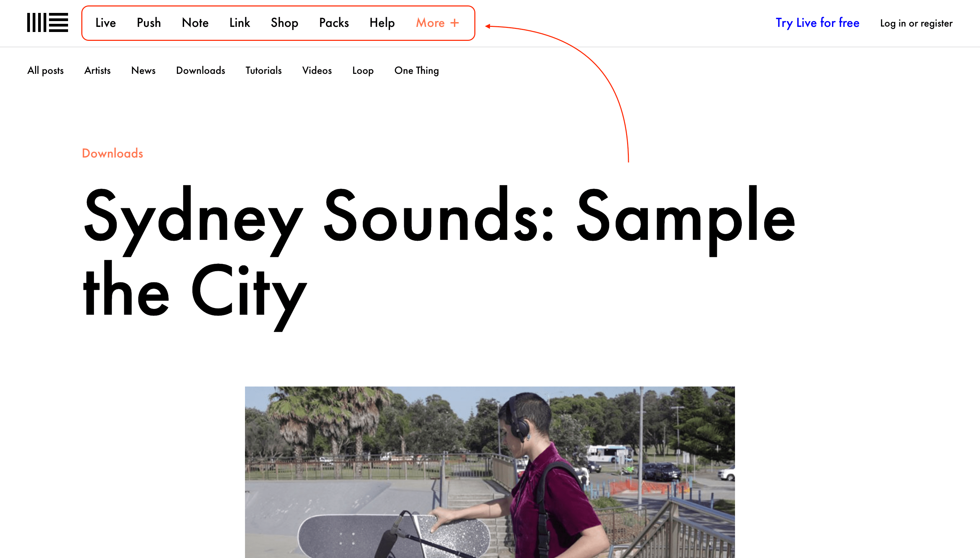Click the Push navigation menu item

149,22
